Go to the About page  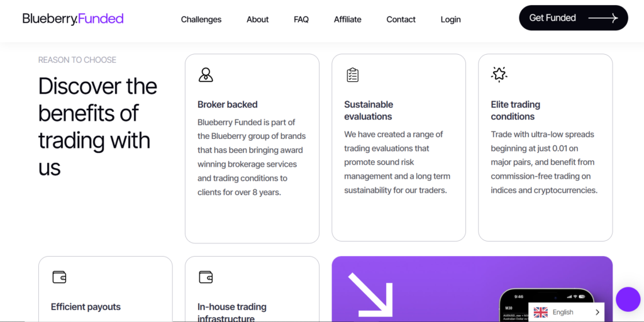pyautogui.click(x=257, y=19)
